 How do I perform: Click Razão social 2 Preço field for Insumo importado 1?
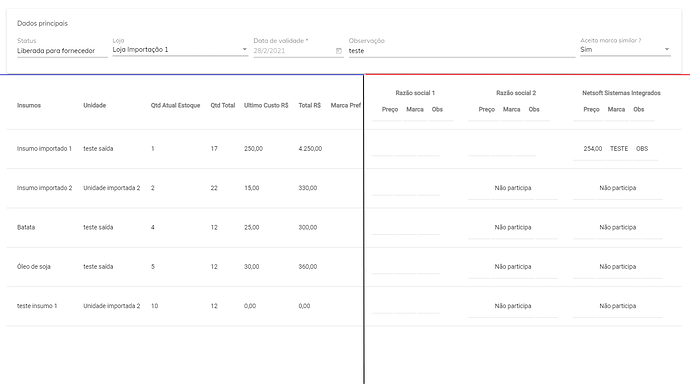(x=479, y=150)
